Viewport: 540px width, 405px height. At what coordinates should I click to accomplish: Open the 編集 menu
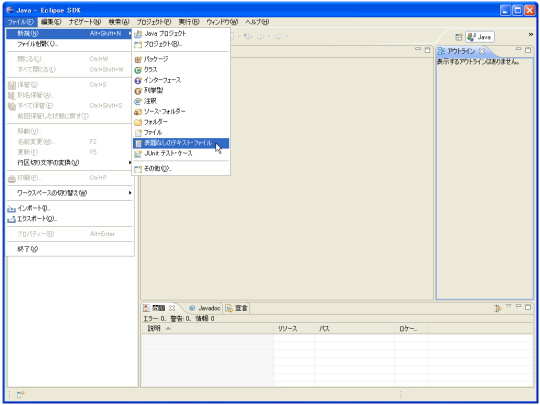tap(51, 22)
